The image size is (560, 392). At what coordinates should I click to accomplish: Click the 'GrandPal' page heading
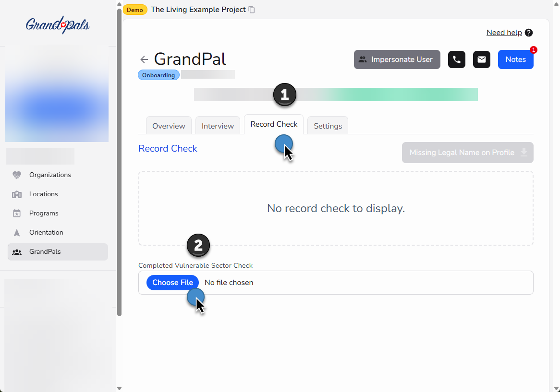click(190, 59)
